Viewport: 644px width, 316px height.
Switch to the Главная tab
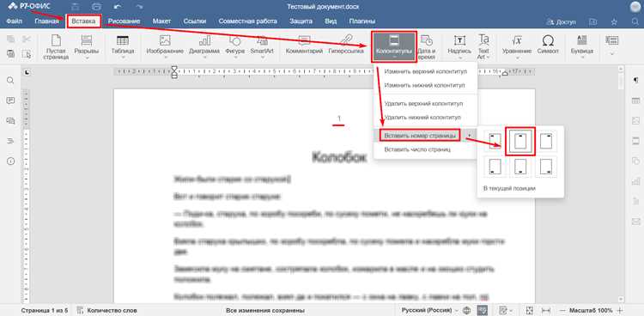(x=46, y=21)
